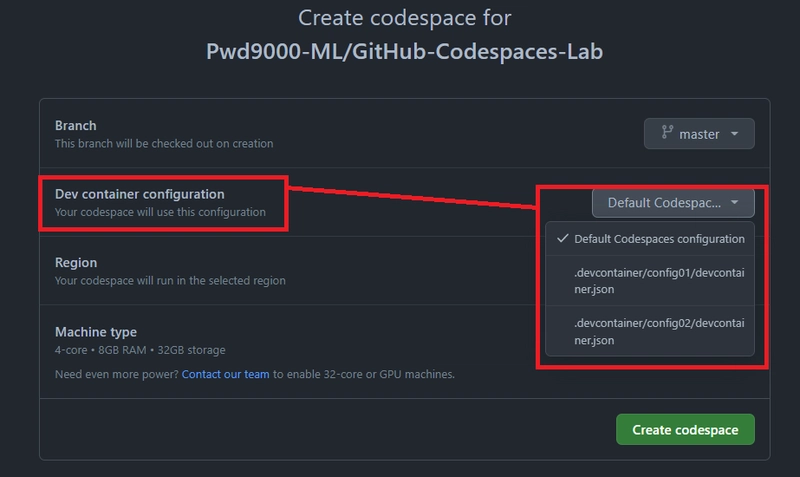Click the 'Your codespace will use this configuration' description

click(160, 212)
